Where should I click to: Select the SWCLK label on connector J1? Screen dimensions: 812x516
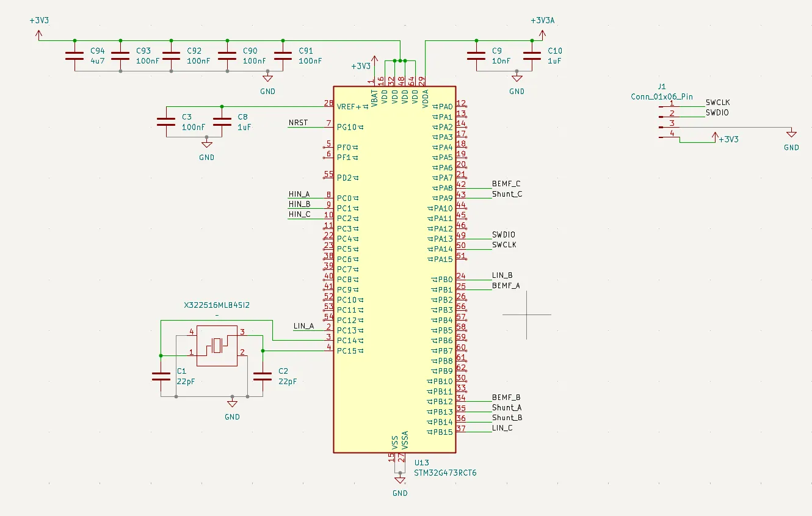tap(718, 103)
